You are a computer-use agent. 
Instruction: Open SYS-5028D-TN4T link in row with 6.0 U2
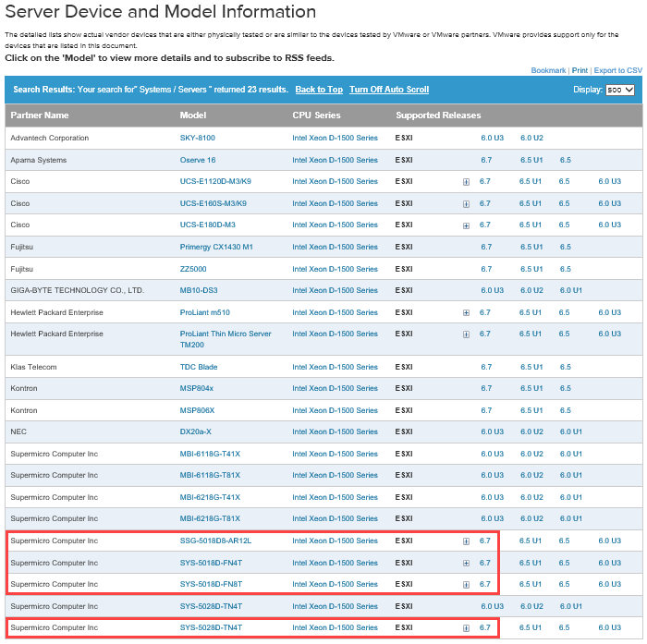pos(211,606)
